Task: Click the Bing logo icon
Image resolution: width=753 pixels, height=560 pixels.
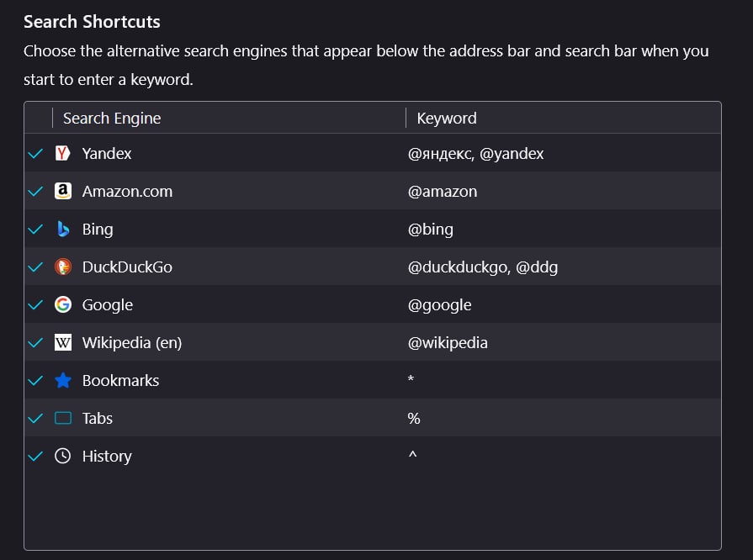Action: coord(63,229)
